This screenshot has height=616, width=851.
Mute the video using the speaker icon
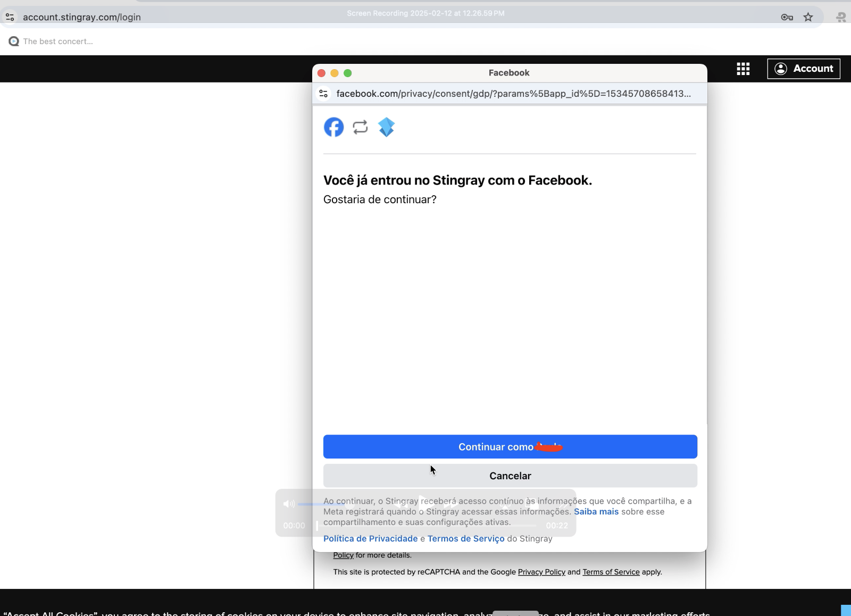click(x=289, y=504)
